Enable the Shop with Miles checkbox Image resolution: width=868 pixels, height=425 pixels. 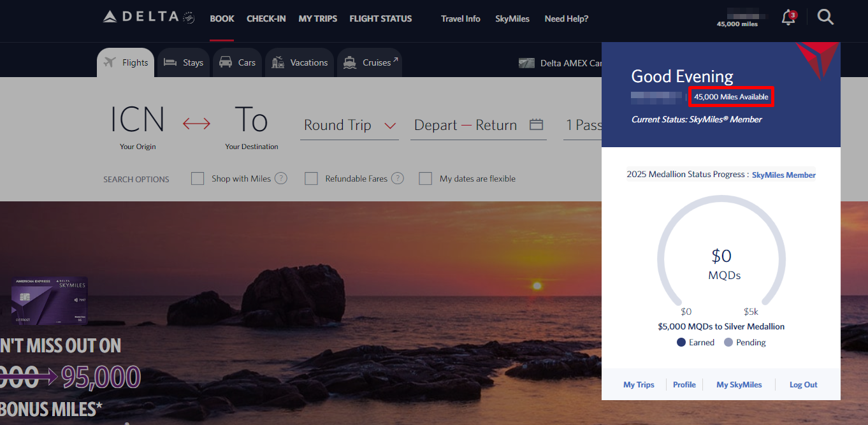[198, 178]
